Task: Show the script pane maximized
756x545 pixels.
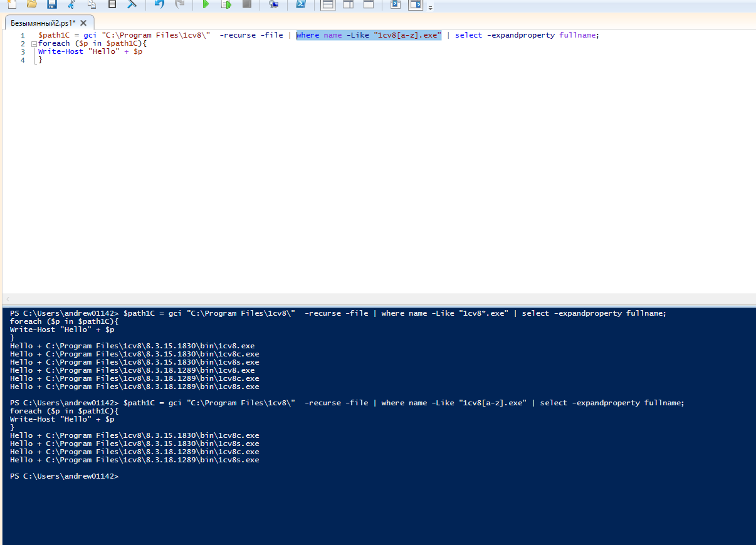Action: pyautogui.click(x=369, y=4)
